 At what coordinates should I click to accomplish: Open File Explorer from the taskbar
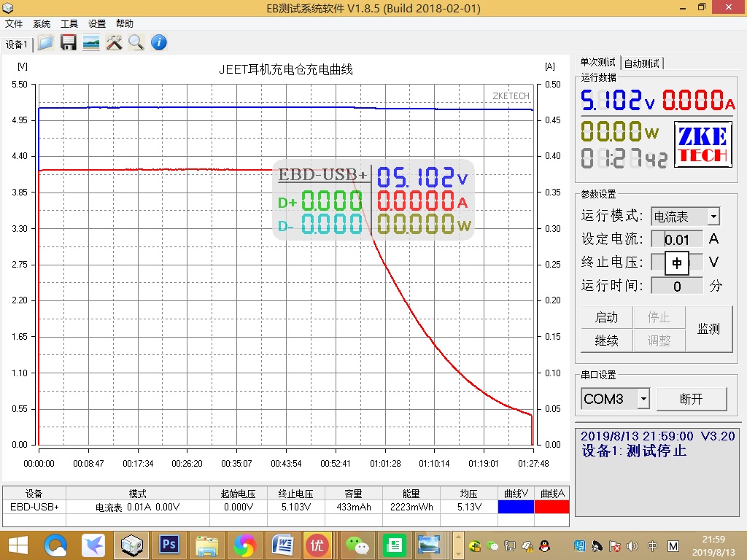pos(207,545)
